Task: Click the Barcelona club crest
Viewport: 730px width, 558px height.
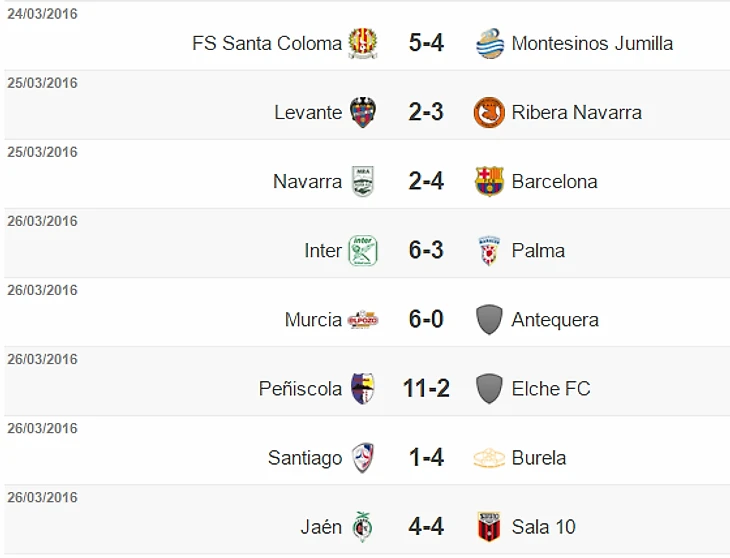Action: click(x=489, y=181)
